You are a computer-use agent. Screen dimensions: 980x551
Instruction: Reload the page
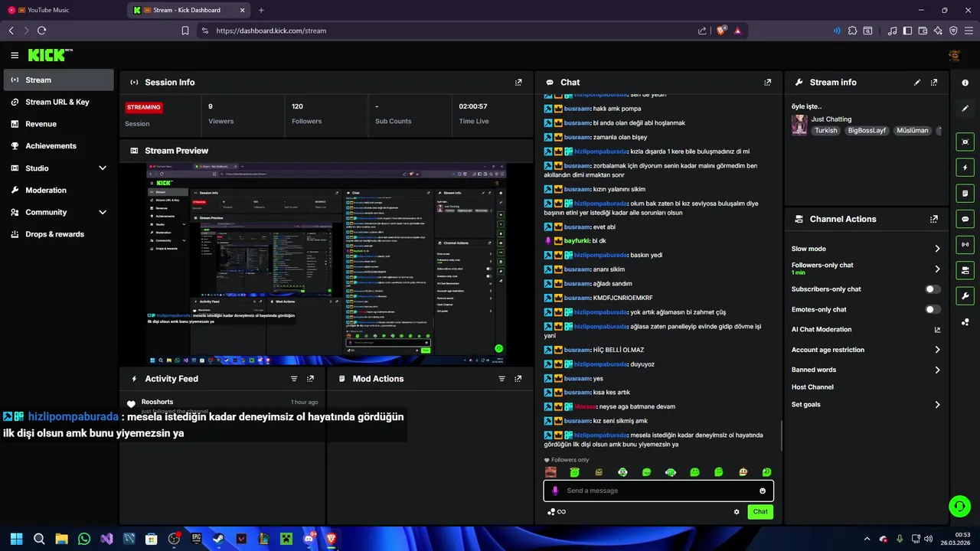[x=41, y=31]
